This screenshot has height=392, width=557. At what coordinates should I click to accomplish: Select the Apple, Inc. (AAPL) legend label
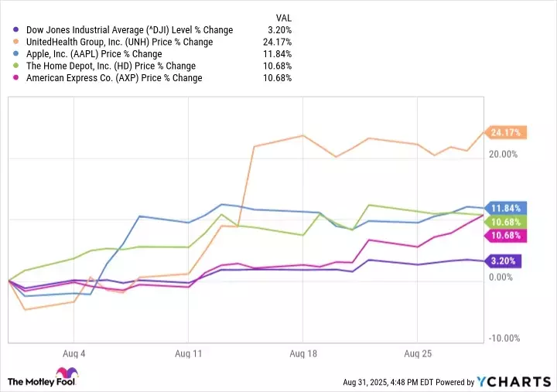94,54
